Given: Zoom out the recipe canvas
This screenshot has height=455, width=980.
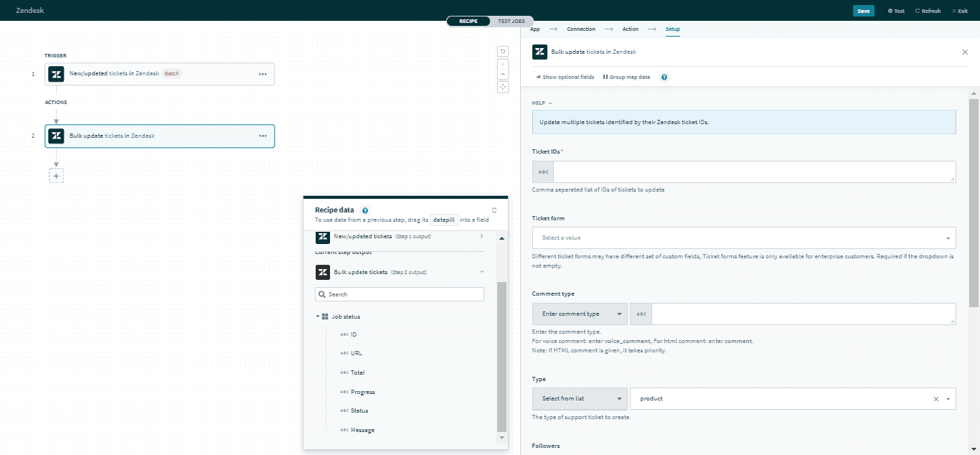Looking at the screenshot, I should 503,74.
